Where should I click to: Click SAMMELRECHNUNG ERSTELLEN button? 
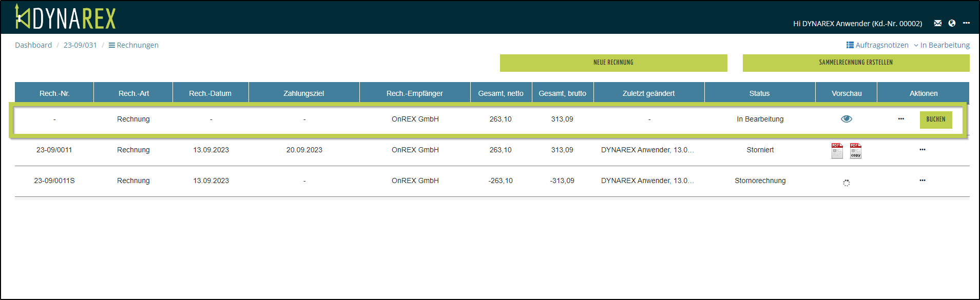(x=855, y=63)
